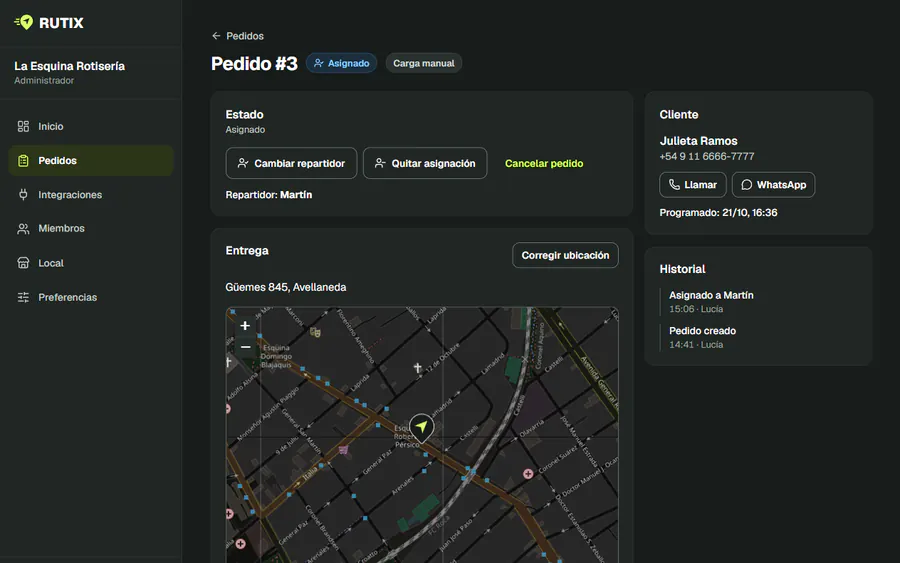Click client name Julieta Ramos
Viewport: 900px width, 563px height.
[x=699, y=141]
